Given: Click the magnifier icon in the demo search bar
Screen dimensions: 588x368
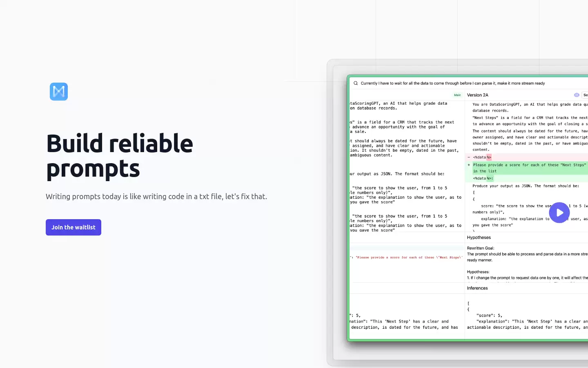Looking at the screenshot, I should coord(356,83).
